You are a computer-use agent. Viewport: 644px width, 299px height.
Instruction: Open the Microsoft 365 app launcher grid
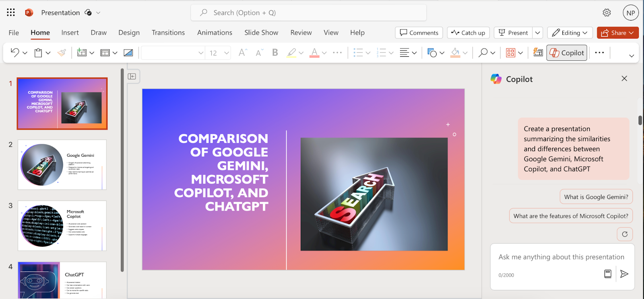[x=11, y=12]
